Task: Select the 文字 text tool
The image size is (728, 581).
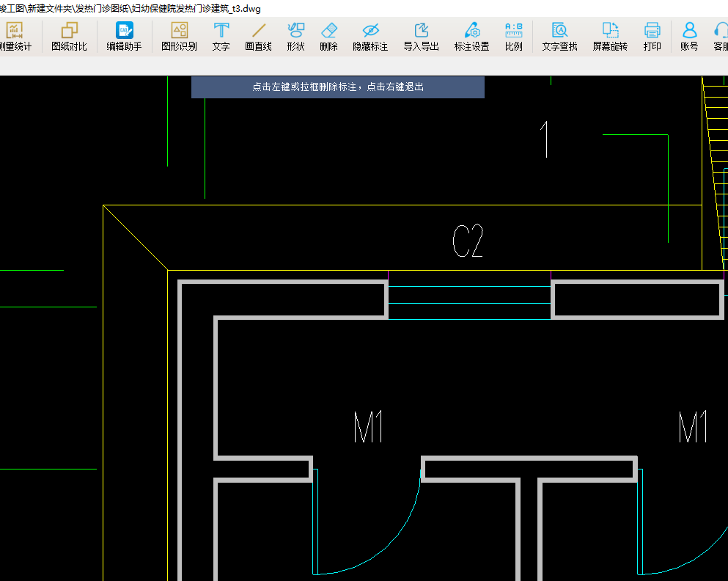Action: coord(221,37)
